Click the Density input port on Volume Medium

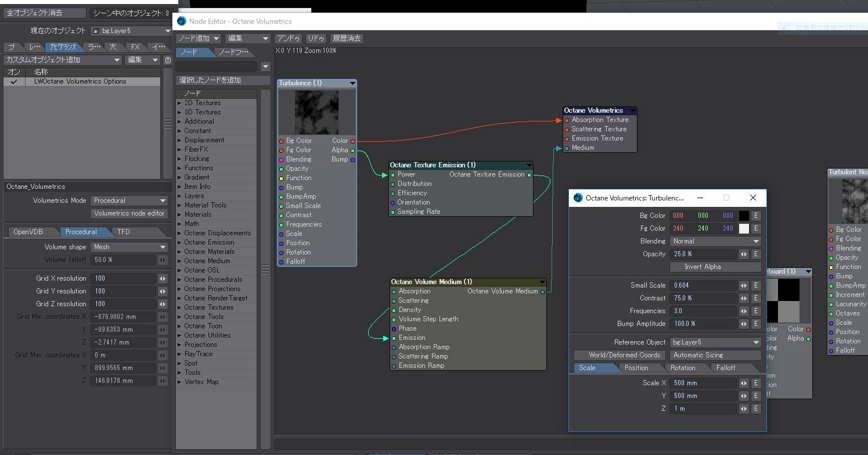(394, 310)
